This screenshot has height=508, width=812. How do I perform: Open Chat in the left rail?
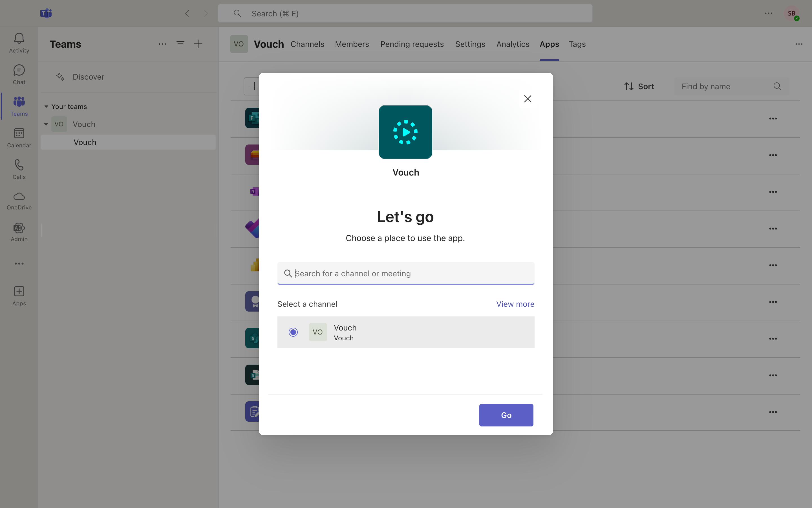[19, 74]
